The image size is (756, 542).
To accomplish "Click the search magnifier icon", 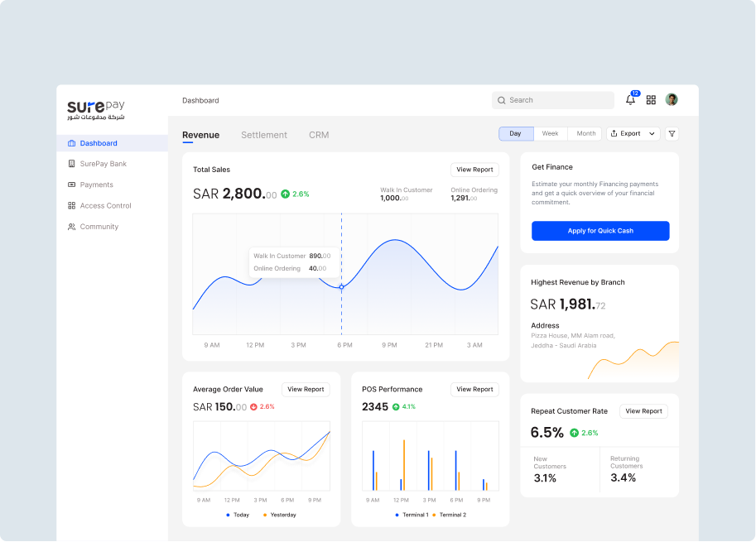I will (502, 100).
